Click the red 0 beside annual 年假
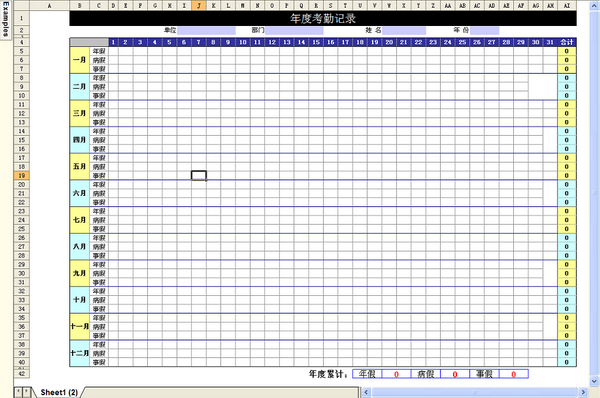The height and width of the screenshot is (398, 600). coord(396,374)
